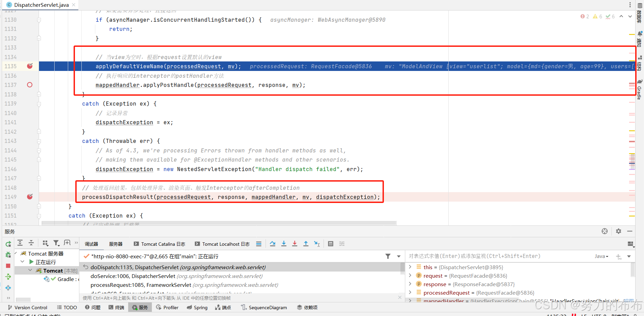Collapse the Tomcat [本地] tree node

click(30, 270)
